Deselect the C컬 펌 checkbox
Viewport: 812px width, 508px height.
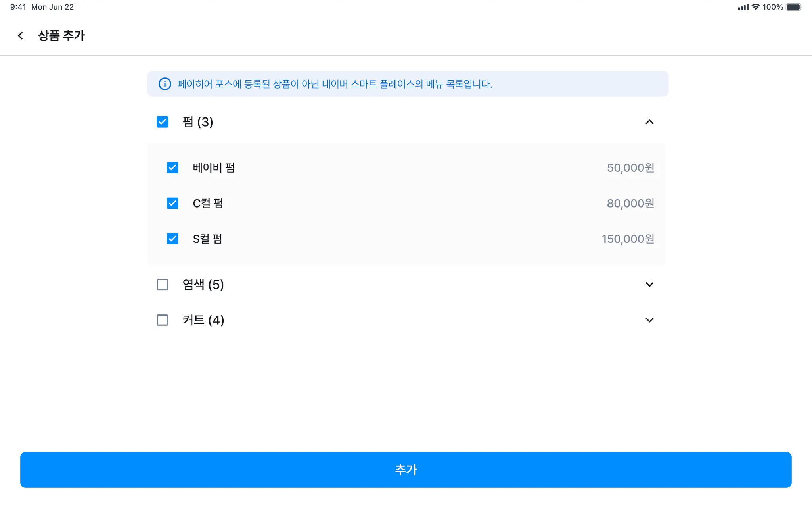click(x=172, y=203)
